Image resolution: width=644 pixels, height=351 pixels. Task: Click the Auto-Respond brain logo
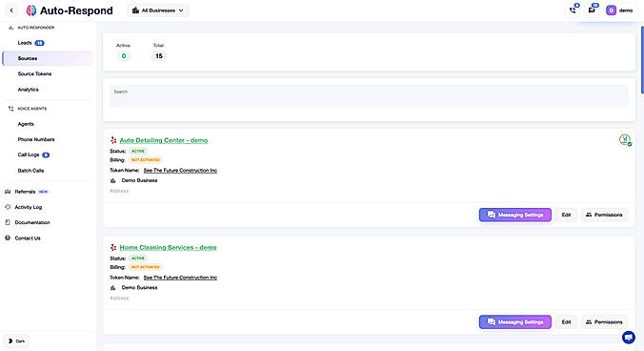31,10
